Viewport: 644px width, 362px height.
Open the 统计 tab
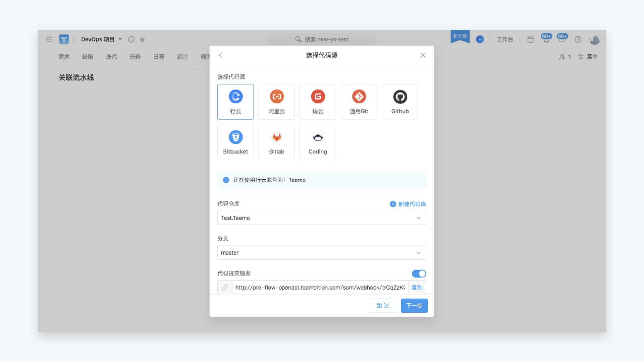click(x=182, y=57)
